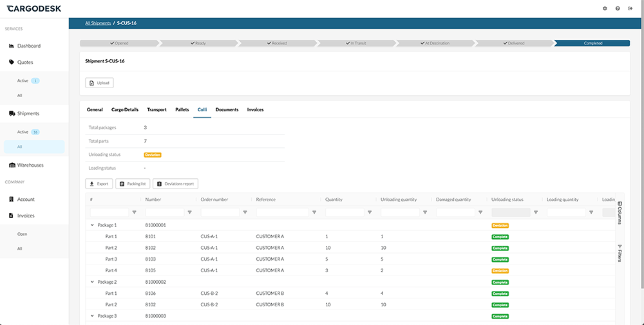
Task: Click the Invoices document icon
Action: point(12,216)
